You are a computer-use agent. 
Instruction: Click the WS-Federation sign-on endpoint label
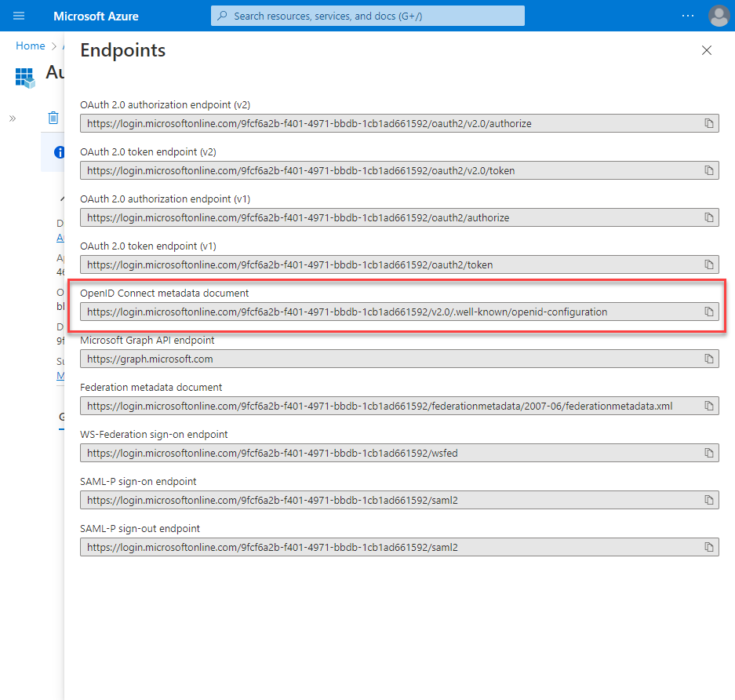pyautogui.click(x=154, y=434)
